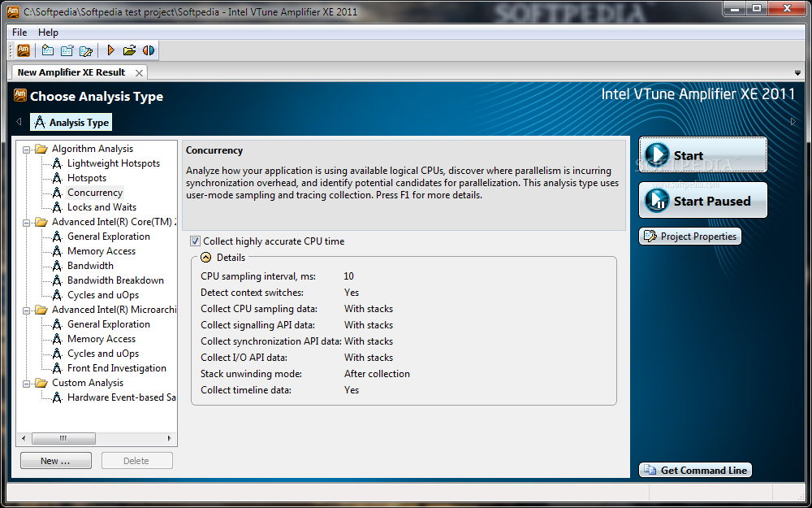The image size is (812, 508).
Task: Click the New ... button
Action: [56, 460]
